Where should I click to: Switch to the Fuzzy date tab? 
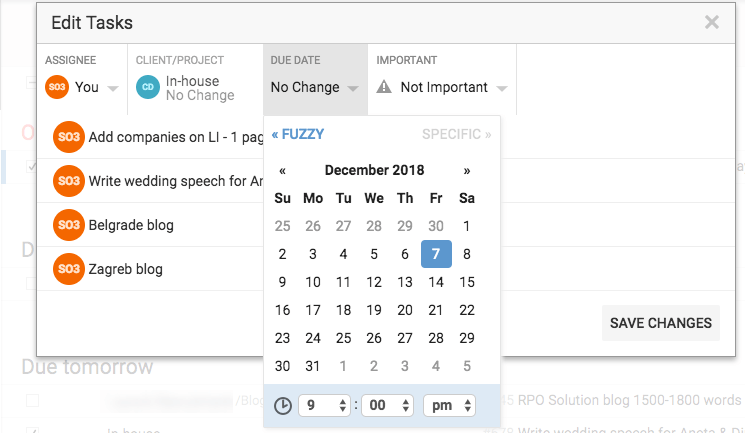(x=298, y=135)
